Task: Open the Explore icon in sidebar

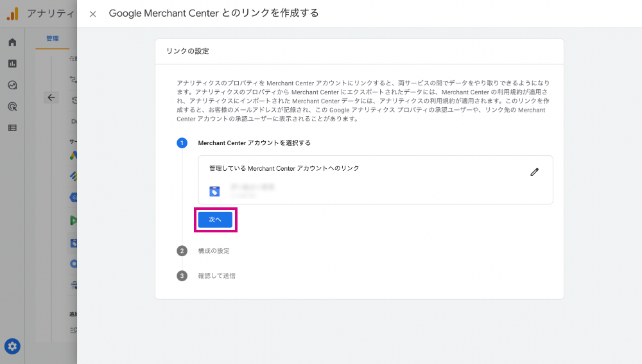Action: click(12, 85)
